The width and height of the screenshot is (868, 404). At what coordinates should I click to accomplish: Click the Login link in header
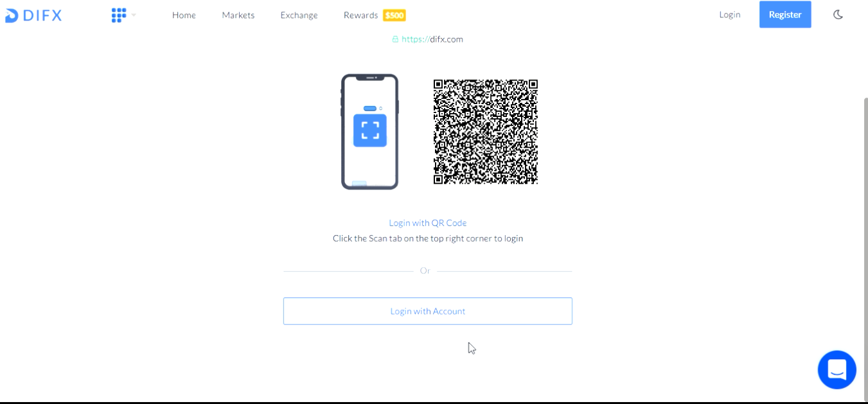coord(730,14)
